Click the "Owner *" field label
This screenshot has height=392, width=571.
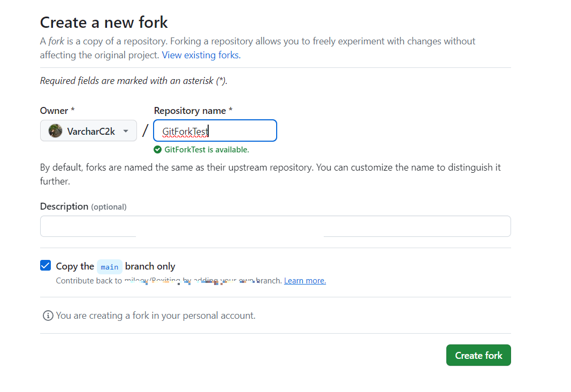(x=57, y=111)
